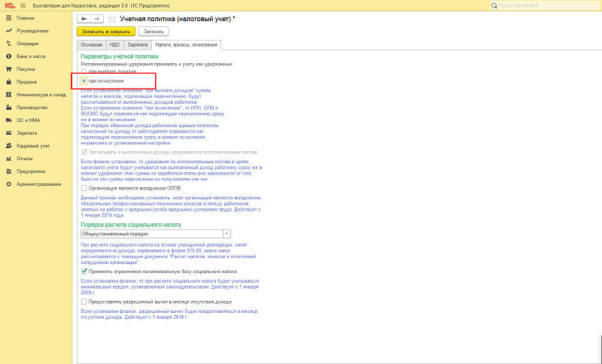Switch to the НДС tab
Viewport: 602px width, 364px height.
114,45
